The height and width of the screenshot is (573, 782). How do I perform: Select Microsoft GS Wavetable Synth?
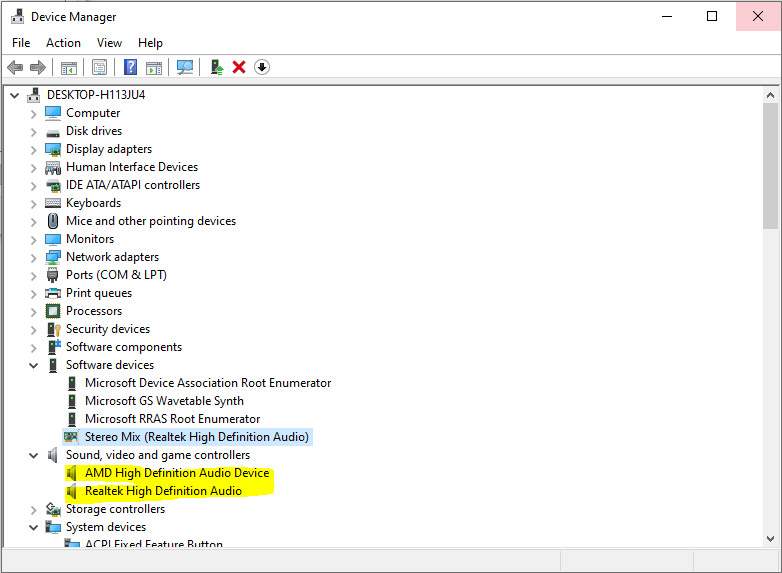pyautogui.click(x=164, y=401)
